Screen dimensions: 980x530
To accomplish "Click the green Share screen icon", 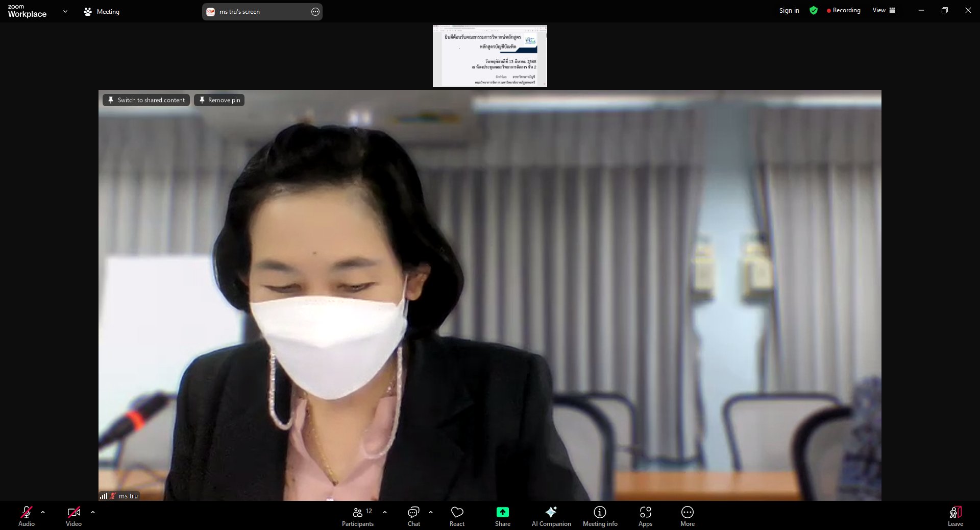I will (502, 512).
